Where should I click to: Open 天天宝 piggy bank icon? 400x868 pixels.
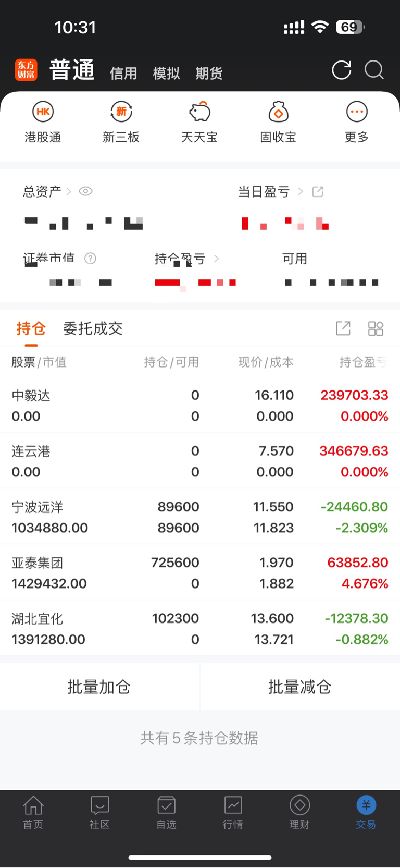coord(199,112)
